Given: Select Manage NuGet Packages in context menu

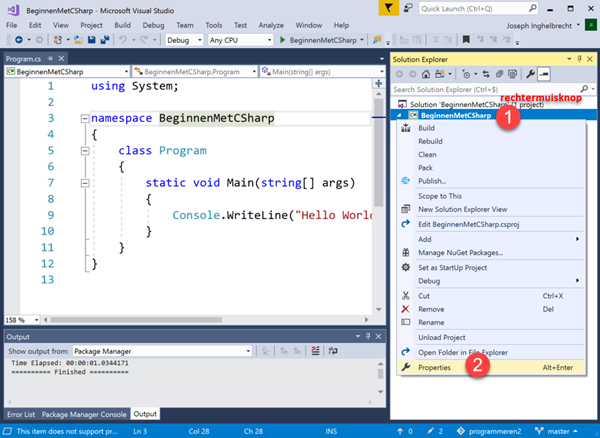Looking at the screenshot, I should coord(491,252).
